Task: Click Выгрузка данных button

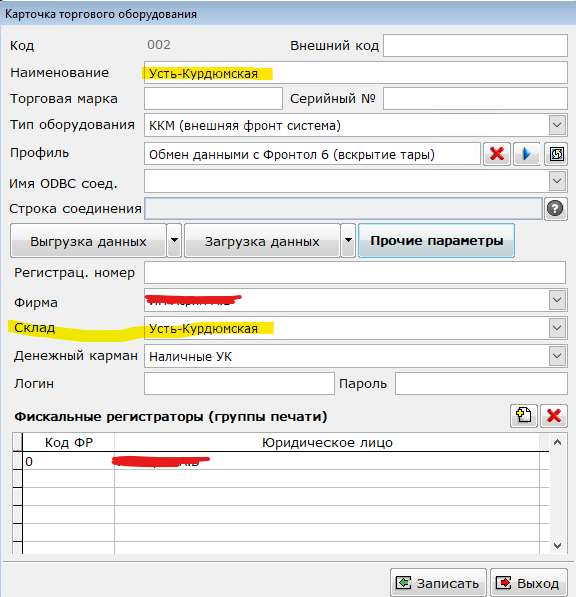Action: [x=88, y=241]
